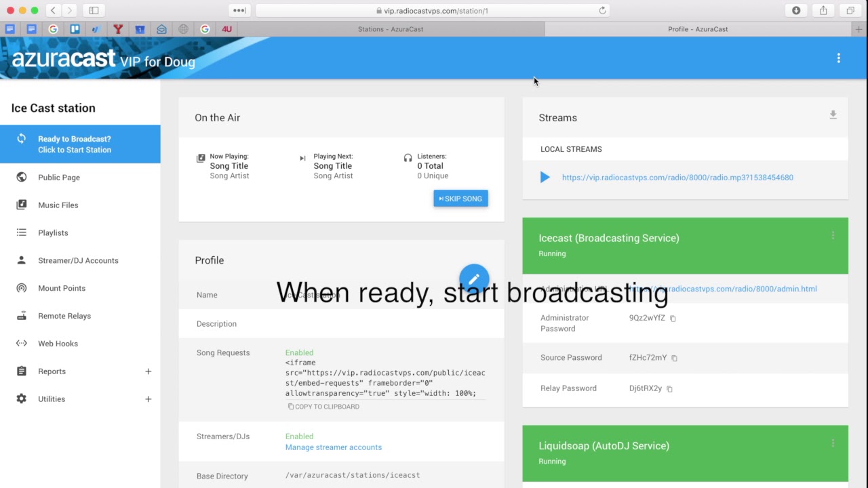Screen dimensions: 868x488
Task: Reload the page with refresh icon
Action: (x=602, y=10)
